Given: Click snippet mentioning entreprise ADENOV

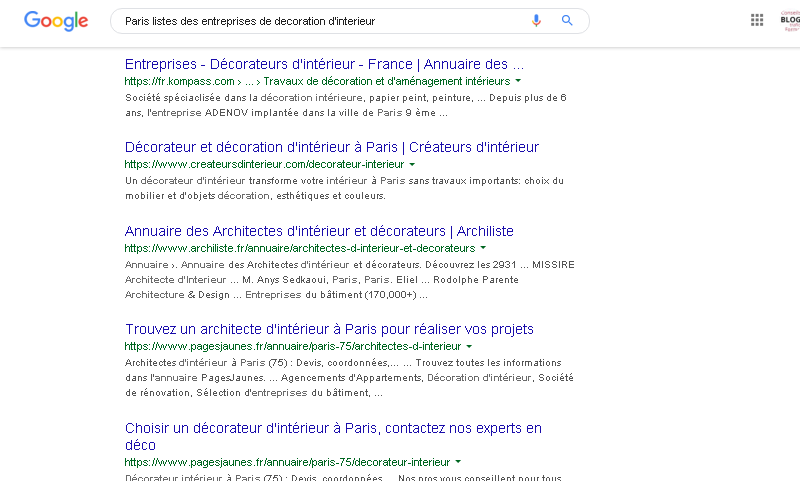Looking at the screenshot, I should pyautogui.click(x=345, y=105).
